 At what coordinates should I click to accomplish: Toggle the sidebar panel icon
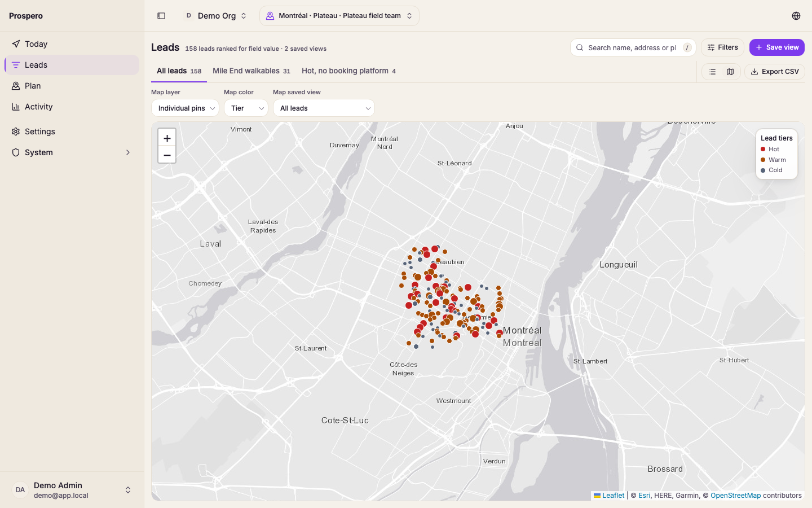pyautogui.click(x=161, y=16)
